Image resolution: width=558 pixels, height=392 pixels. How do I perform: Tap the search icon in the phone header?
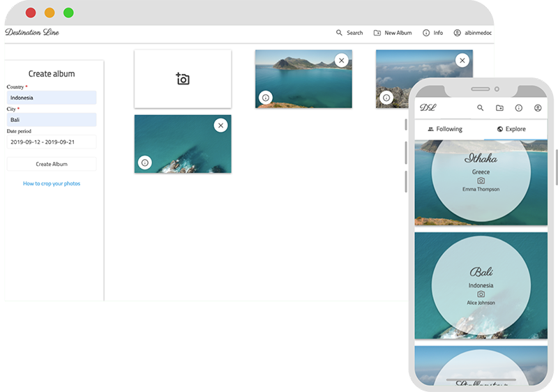coord(481,108)
